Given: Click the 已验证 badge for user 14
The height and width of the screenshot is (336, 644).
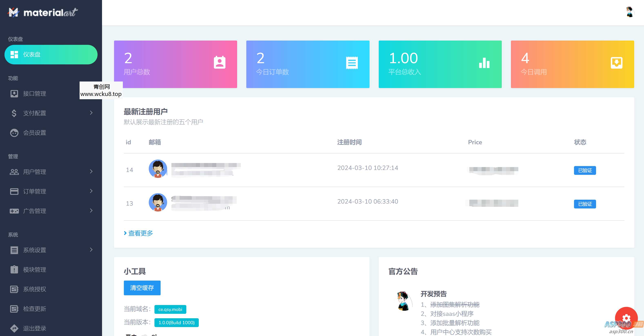Looking at the screenshot, I should pos(585,170).
